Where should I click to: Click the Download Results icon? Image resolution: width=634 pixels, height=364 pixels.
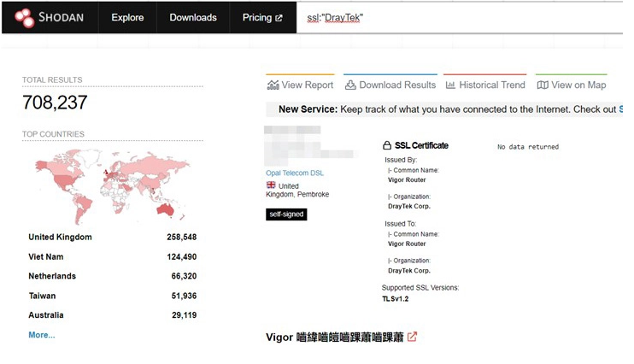(x=350, y=85)
